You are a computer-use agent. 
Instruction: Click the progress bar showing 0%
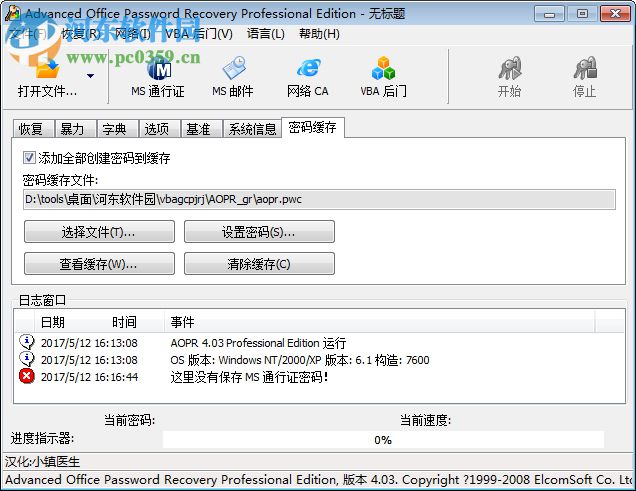pyautogui.click(x=383, y=440)
